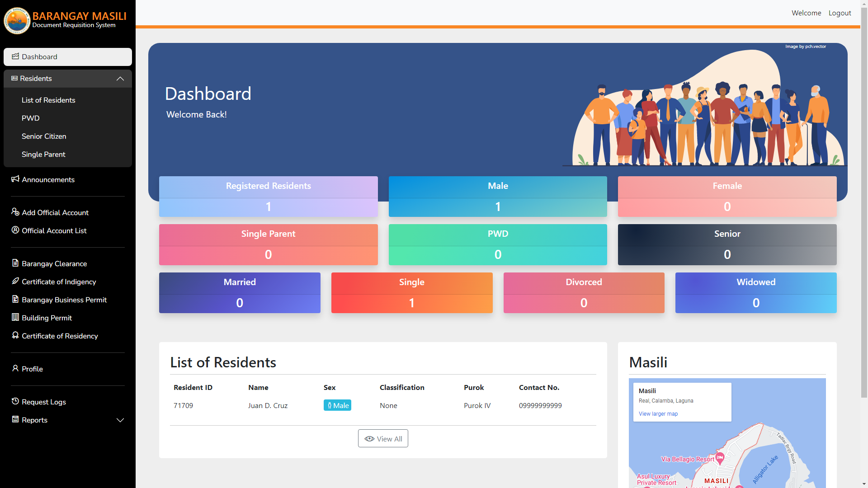Open View larger map link
This screenshot has height=488, width=868.
pyautogui.click(x=658, y=413)
